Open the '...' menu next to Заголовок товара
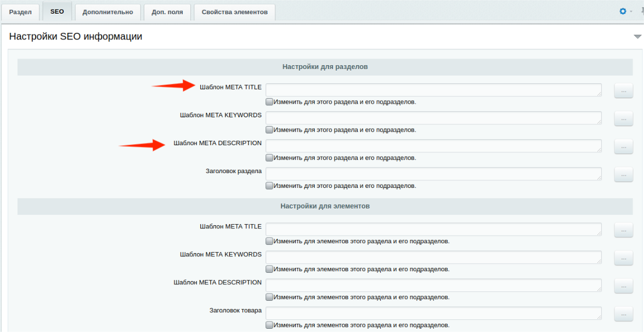 coord(623,314)
